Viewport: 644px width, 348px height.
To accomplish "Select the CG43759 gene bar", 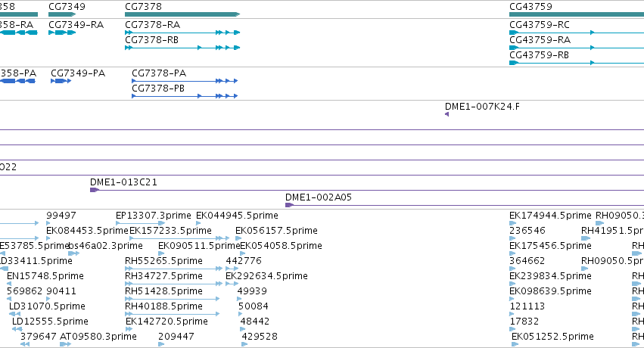I will [577, 14].
